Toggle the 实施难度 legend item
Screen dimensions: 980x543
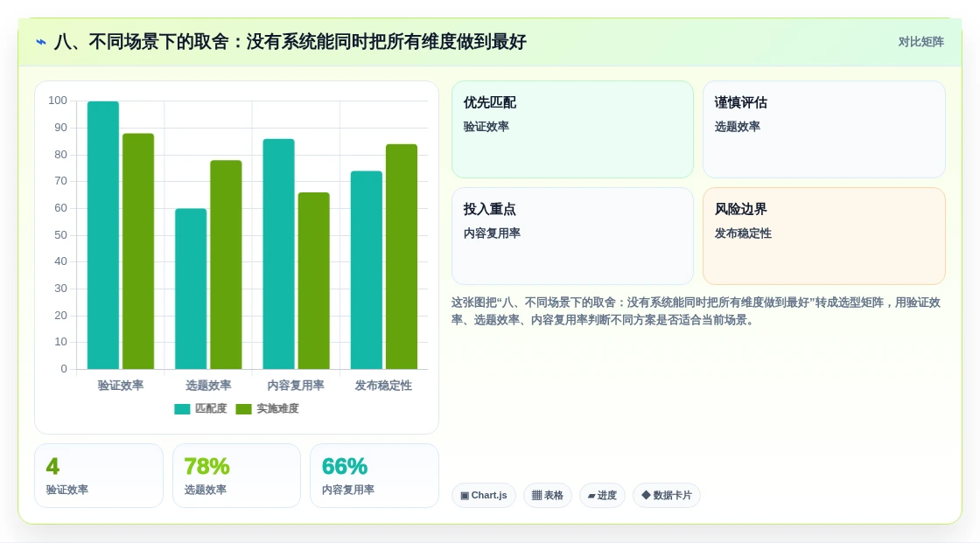point(268,408)
